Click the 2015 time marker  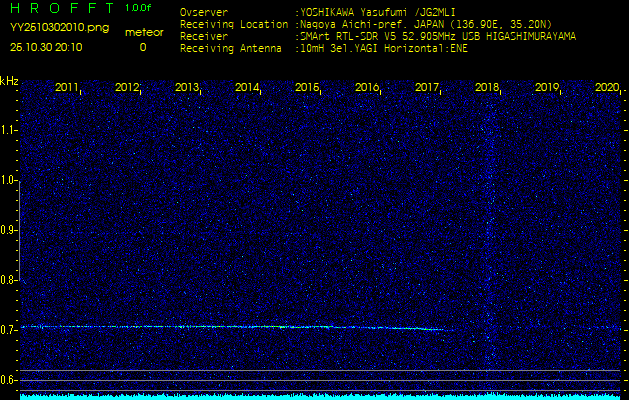coord(307,88)
